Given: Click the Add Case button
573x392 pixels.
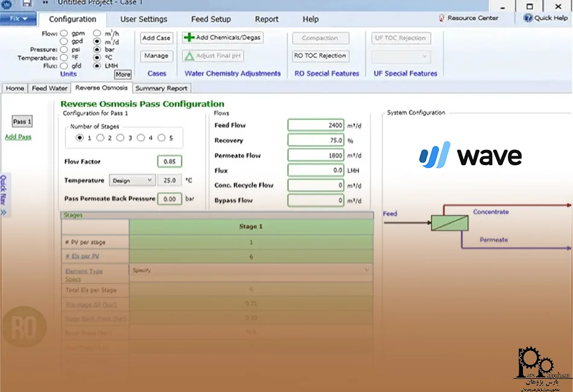Looking at the screenshot, I should click(156, 38).
